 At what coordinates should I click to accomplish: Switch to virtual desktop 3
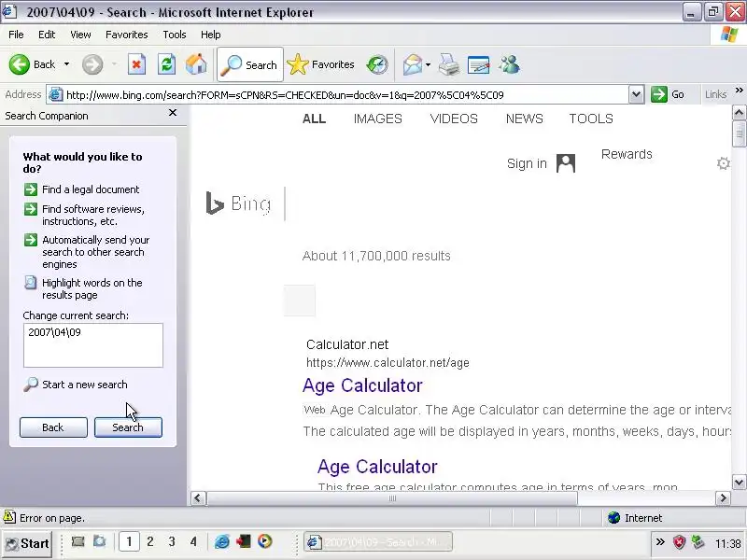pyautogui.click(x=172, y=541)
